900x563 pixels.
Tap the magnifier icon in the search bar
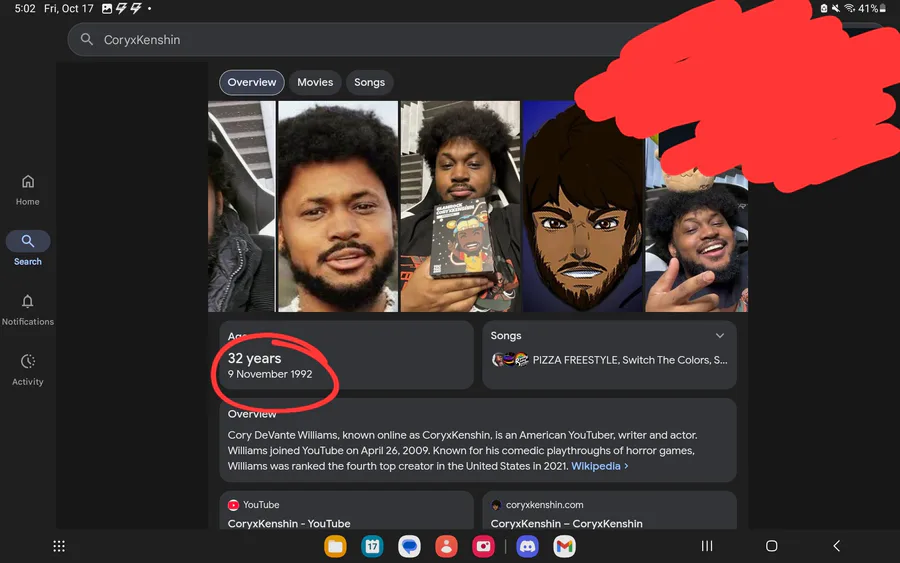pos(87,40)
